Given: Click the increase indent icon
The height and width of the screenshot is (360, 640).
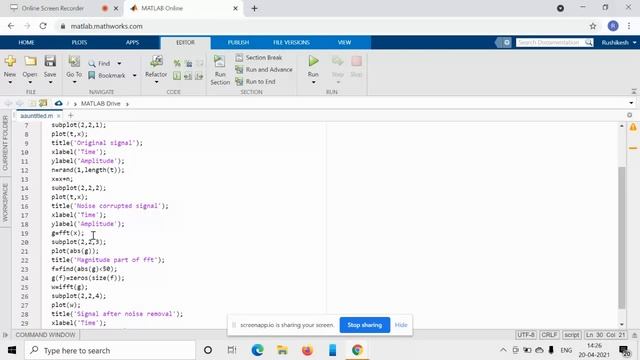Looking at the screenshot, I should tap(199, 76).
